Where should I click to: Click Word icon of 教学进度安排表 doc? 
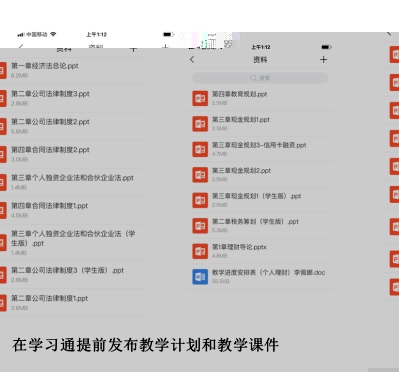tap(200, 277)
